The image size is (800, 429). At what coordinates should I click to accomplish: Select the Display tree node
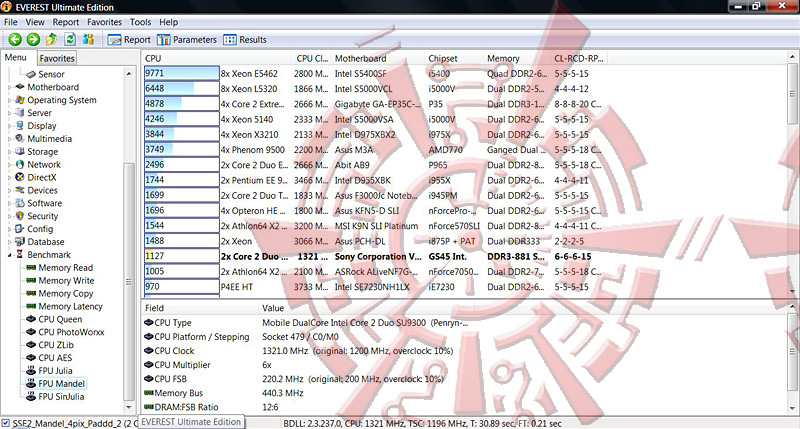42,125
